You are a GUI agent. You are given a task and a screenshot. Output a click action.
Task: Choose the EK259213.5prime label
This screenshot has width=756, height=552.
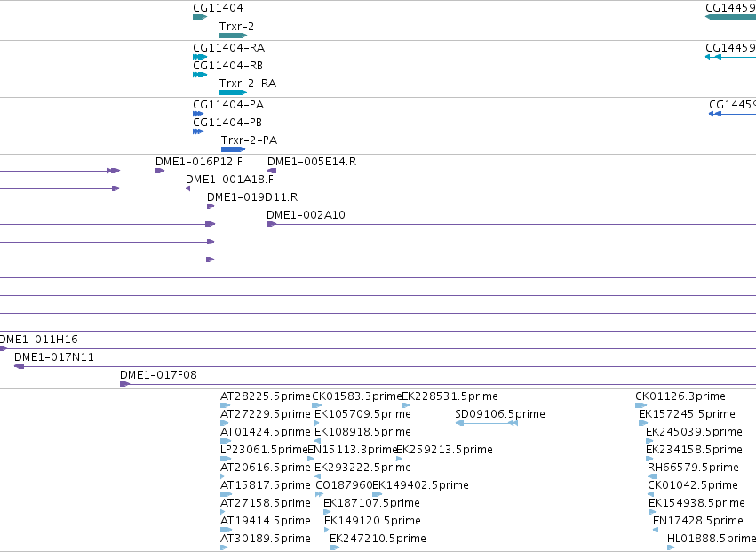(x=444, y=450)
